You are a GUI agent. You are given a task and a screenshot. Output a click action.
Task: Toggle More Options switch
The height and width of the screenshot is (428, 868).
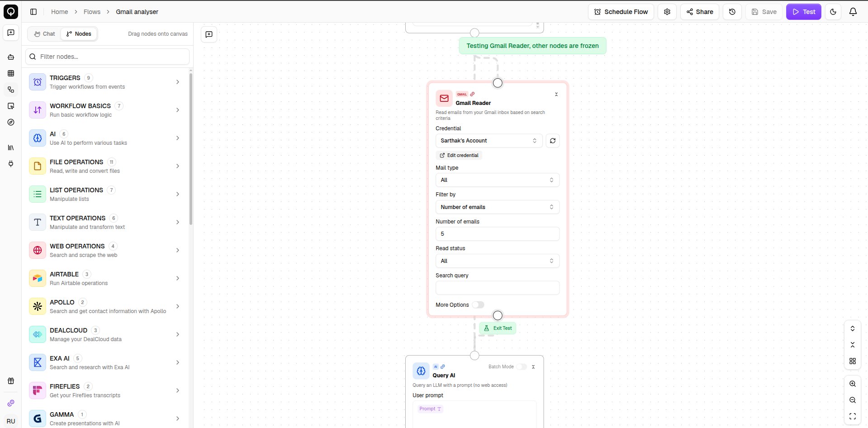click(478, 305)
